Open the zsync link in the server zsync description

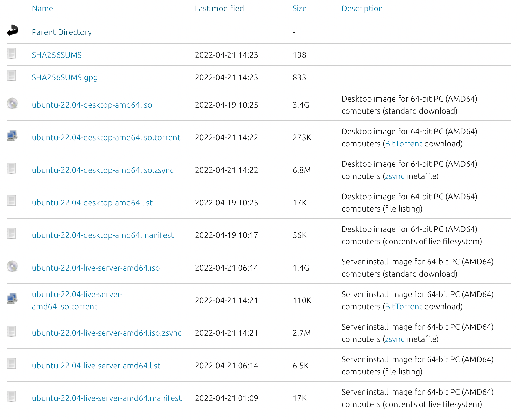pyautogui.click(x=394, y=339)
